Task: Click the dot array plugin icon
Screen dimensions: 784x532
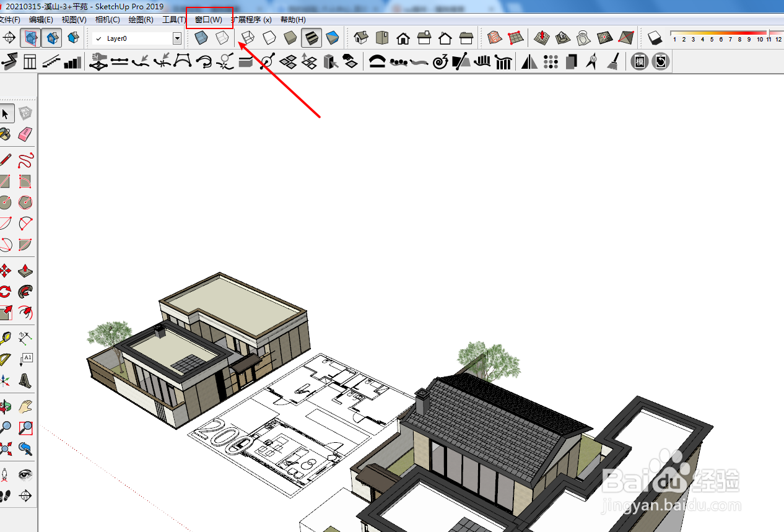Action: (x=551, y=61)
